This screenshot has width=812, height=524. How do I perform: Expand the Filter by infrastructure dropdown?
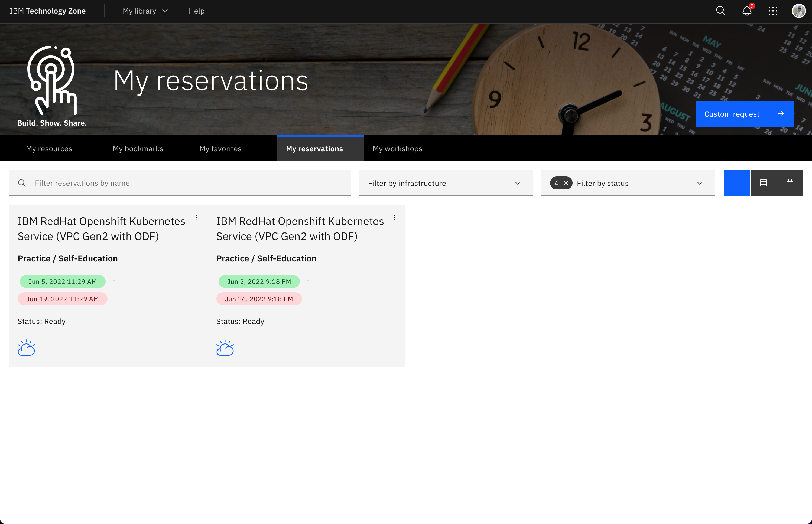pos(517,183)
